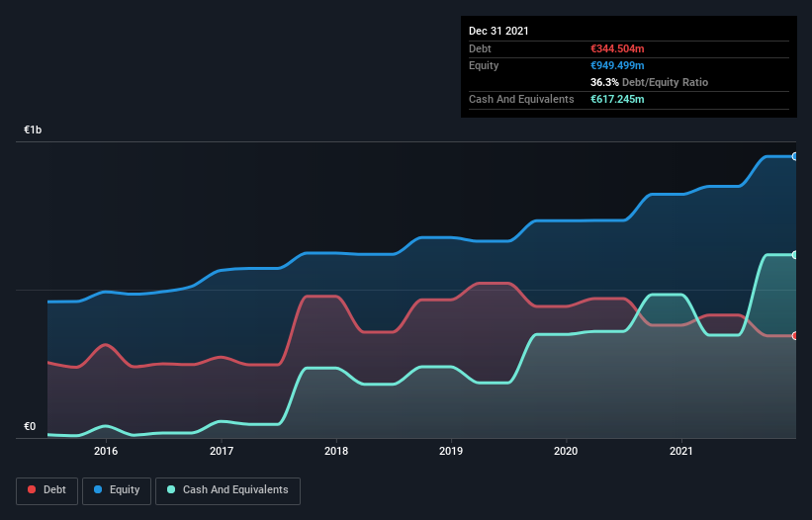
Task: Click the Equity label in tooltip
Action: click(484, 65)
